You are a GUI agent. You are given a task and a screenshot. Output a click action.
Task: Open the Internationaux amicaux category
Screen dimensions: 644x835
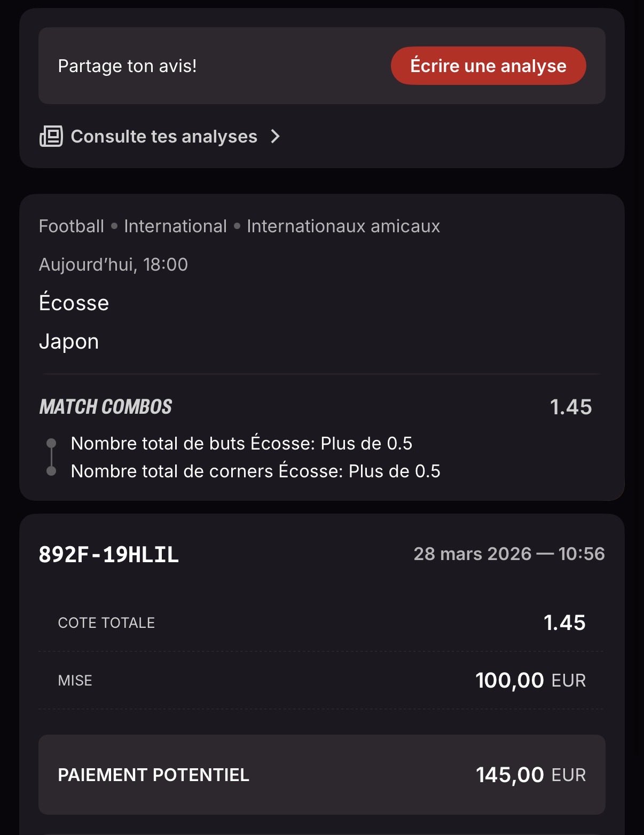pyautogui.click(x=343, y=226)
